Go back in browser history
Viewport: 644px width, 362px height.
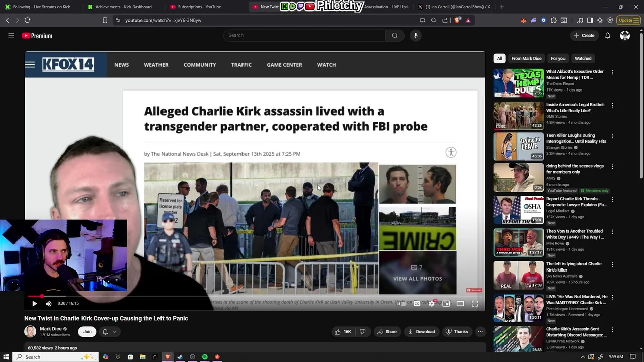pyautogui.click(x=8, y=20)
